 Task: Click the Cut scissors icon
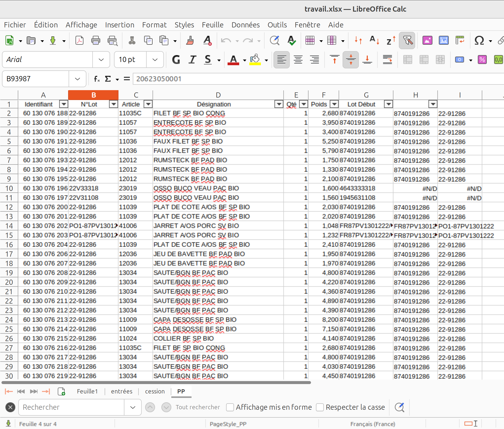pyautogui.click(x=132, y=41)
